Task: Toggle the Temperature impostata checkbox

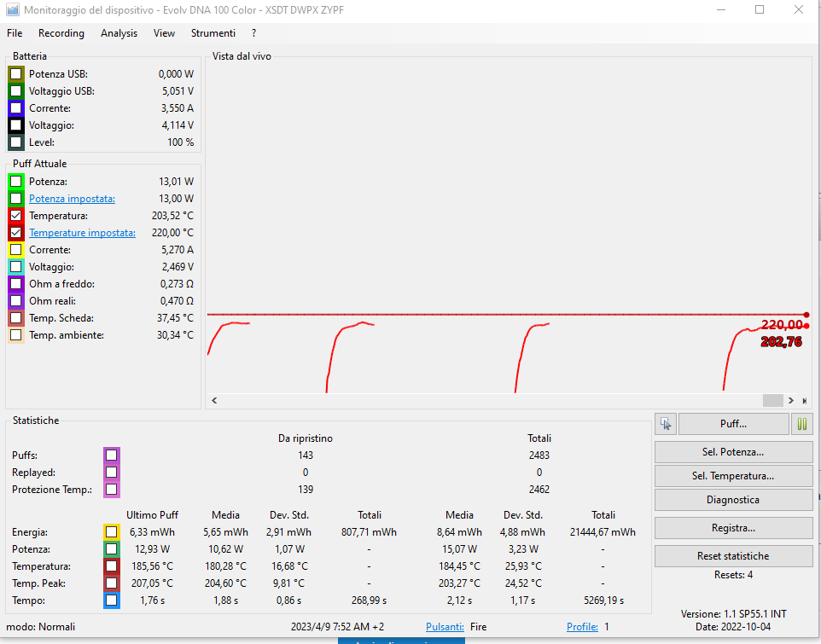Action: (x=16, y=233)
